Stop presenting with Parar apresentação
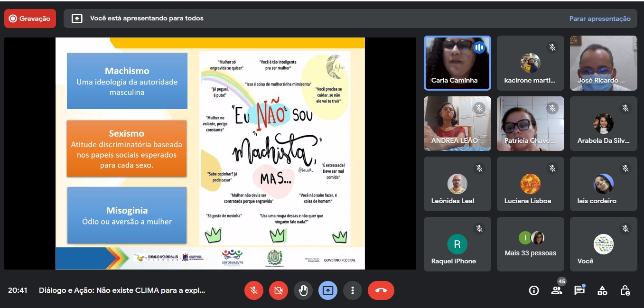Screen dimensions: 644x308 click(600, 19)
